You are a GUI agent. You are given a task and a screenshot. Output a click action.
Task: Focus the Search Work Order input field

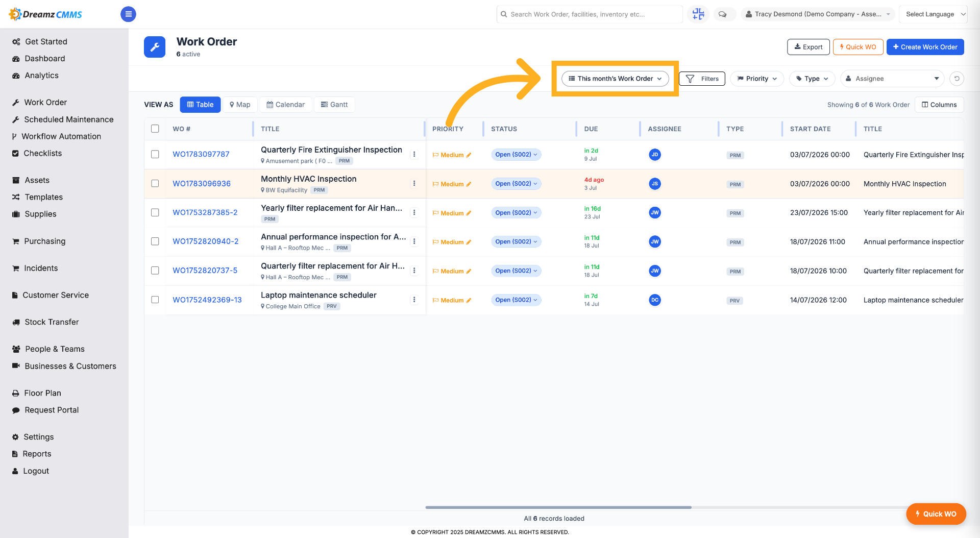pos(590,14)
